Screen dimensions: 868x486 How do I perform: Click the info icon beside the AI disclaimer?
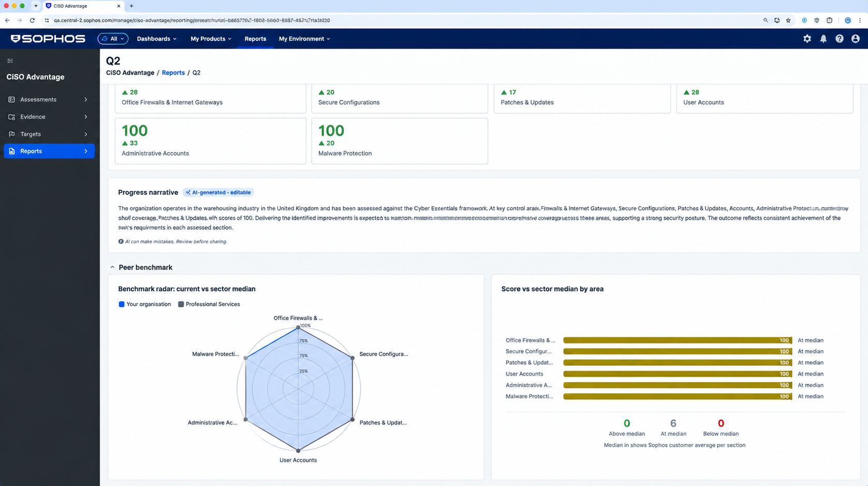pyautogui.click(x=121, y=241)
